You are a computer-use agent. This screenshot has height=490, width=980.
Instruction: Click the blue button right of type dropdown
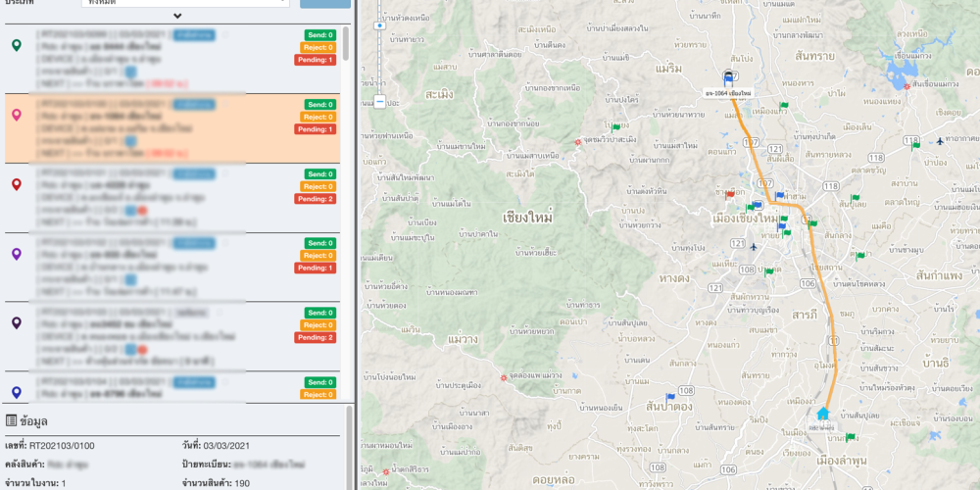pos(326,3)
